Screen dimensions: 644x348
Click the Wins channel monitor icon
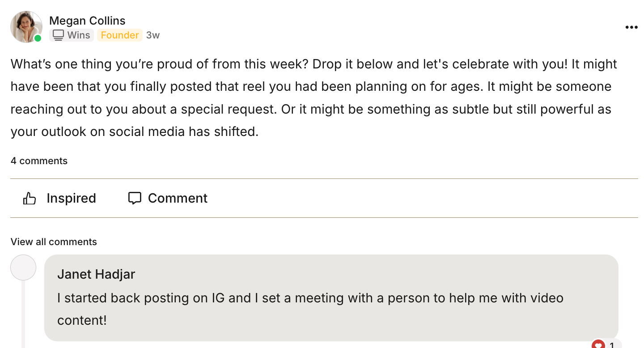[x=58, y=34]
